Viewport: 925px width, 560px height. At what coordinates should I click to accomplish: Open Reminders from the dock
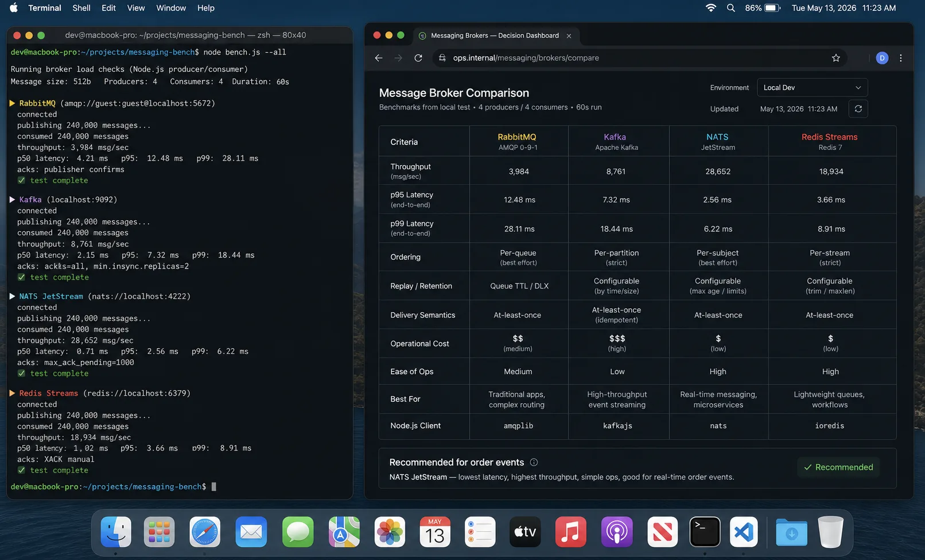pos(480,531)
